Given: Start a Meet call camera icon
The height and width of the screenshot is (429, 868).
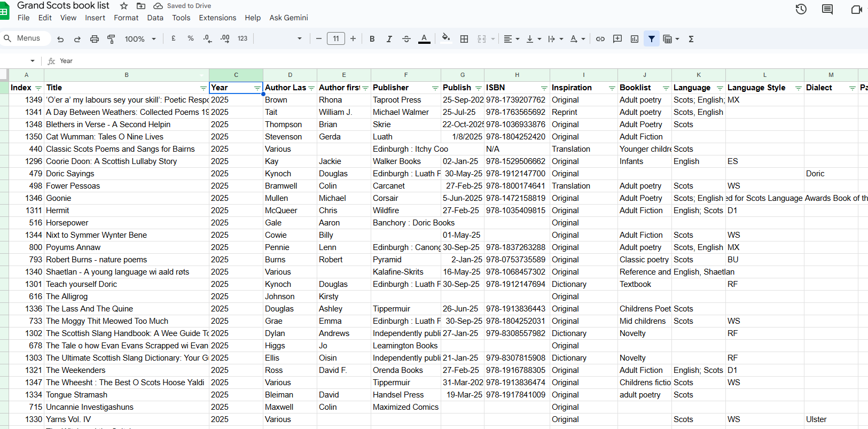Looking at the screenshot, I should click(x=856, y=10).
